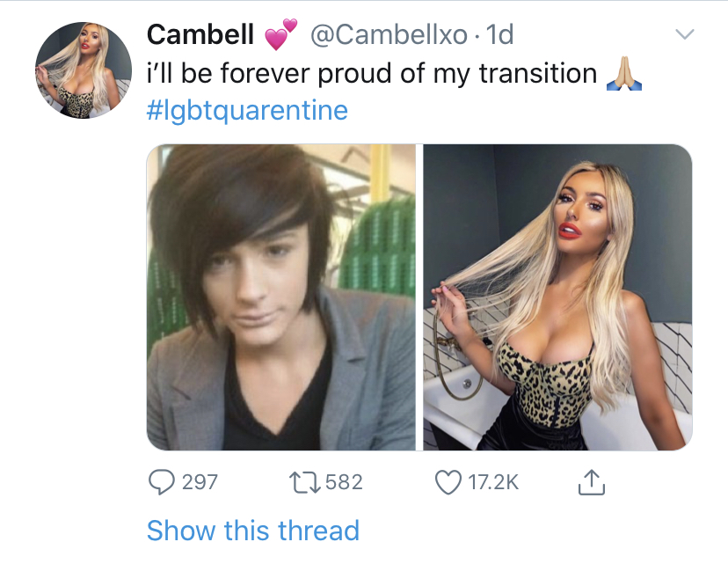Click the praying hands emoji
The image size is (728, 564).
pos(624,73)
